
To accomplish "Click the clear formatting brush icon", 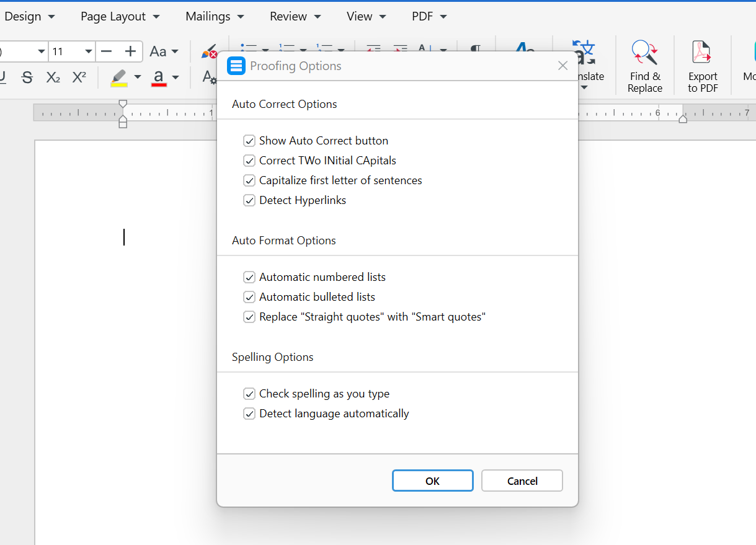I will point(209,51).
